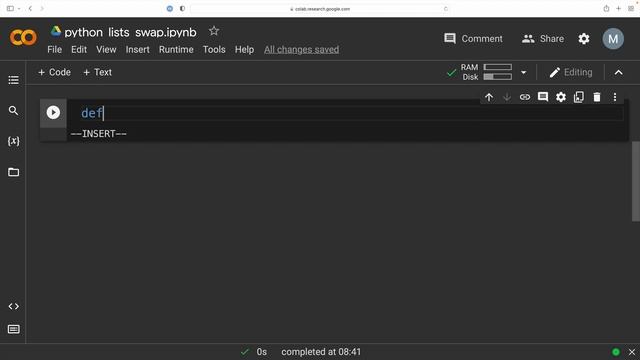Image resolution: width=640 pixels, height=360 pixels.
Task: Run the code cell
Action: 53,112
